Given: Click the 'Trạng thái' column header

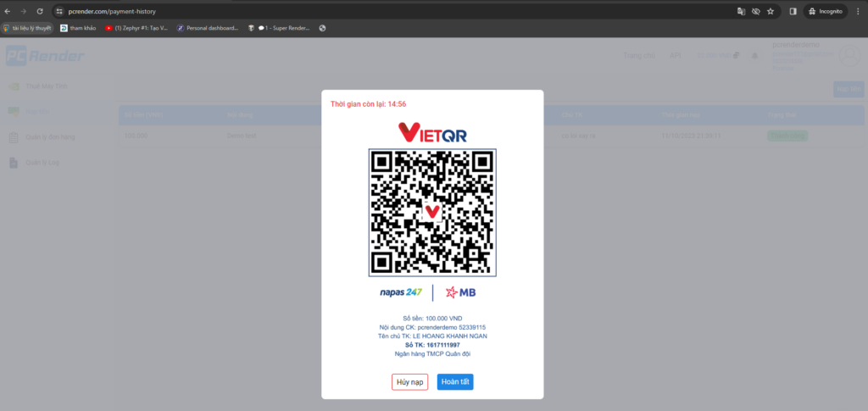Looking at the screenshot, I should click(x=783, y=115).
